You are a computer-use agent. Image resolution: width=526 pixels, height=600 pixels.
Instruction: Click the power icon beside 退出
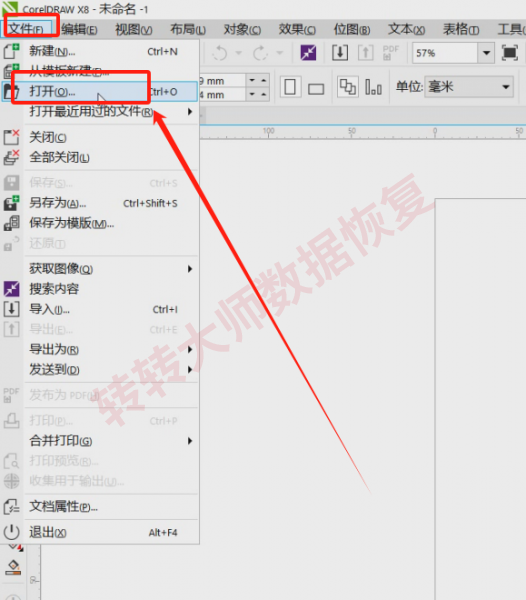[11, 532]
